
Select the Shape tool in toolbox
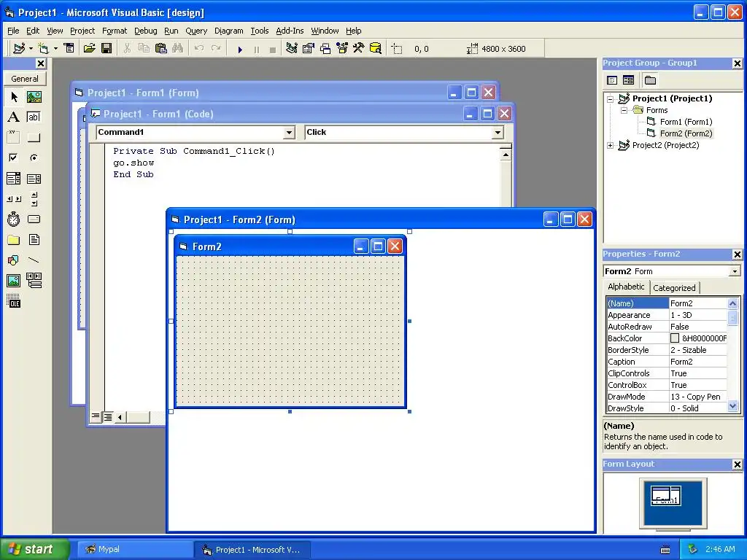(14, 260)
